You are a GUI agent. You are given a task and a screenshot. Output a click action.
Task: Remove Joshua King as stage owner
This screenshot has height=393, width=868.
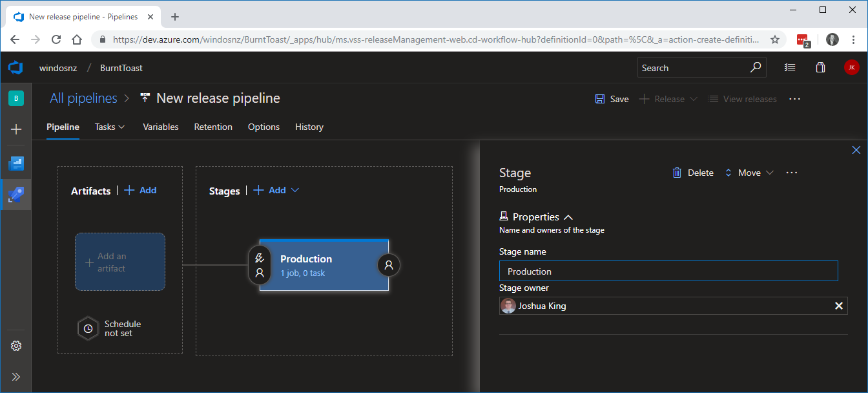pyautogui.click(x=839, y=306)
